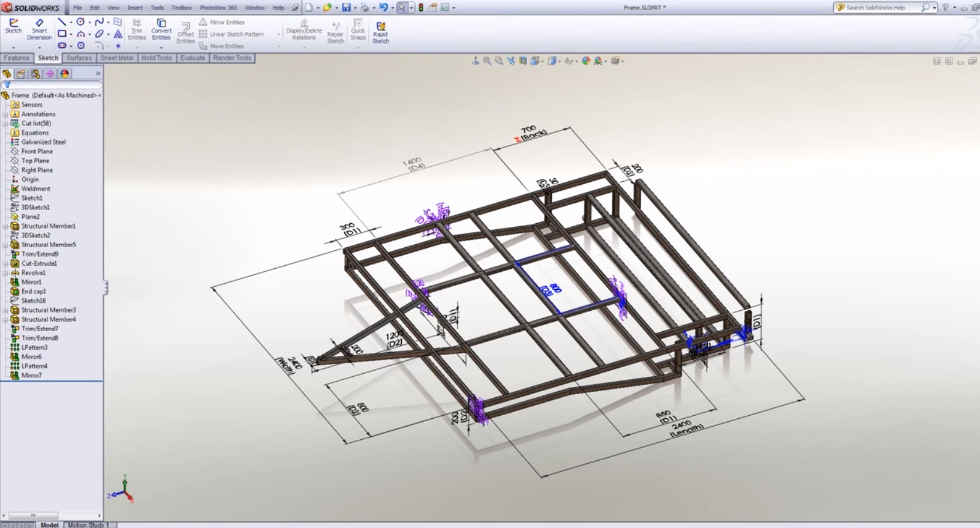
Task: Open the ConfigurationManager tab icon
Action: pyautogui.click(x=35, y=73)
